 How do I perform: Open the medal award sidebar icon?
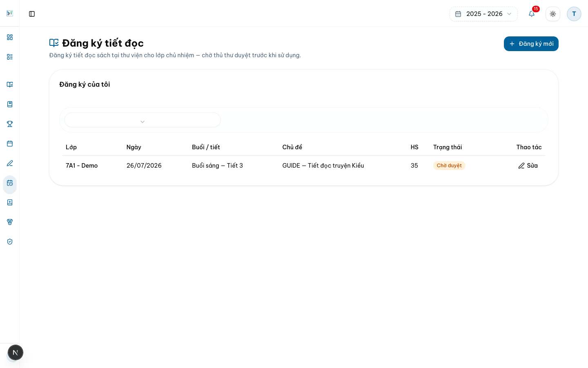[10, 222]
